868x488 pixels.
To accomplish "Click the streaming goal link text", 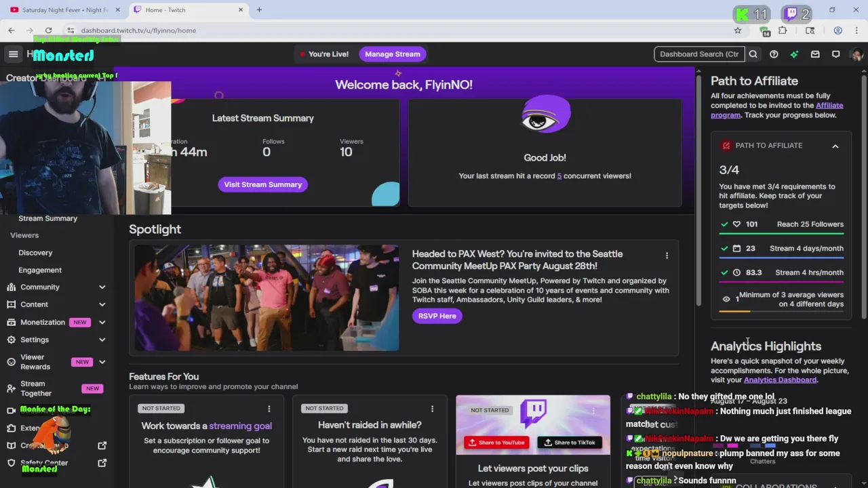I will click(240, 426).
